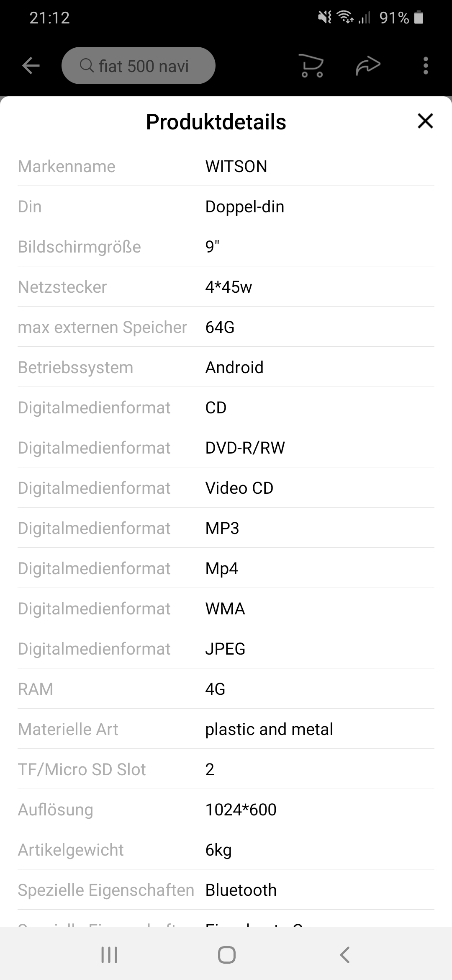Tap the back arrow icon
Screen dimensions: 452x980
[x=31, y=66]
